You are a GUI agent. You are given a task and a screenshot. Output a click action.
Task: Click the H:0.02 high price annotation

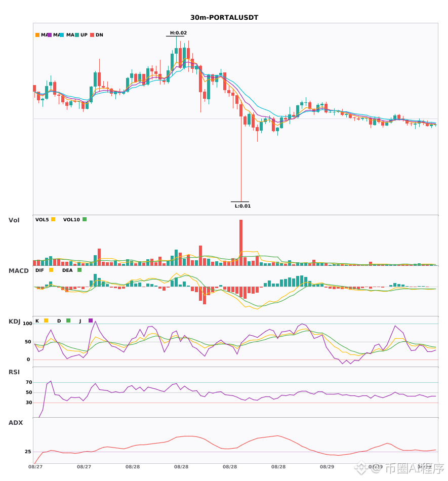pos(179,33)
